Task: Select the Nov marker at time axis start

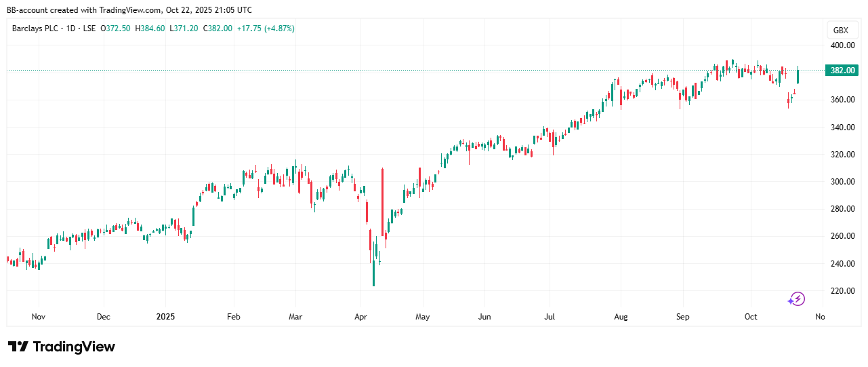Action: pos(39,317)
